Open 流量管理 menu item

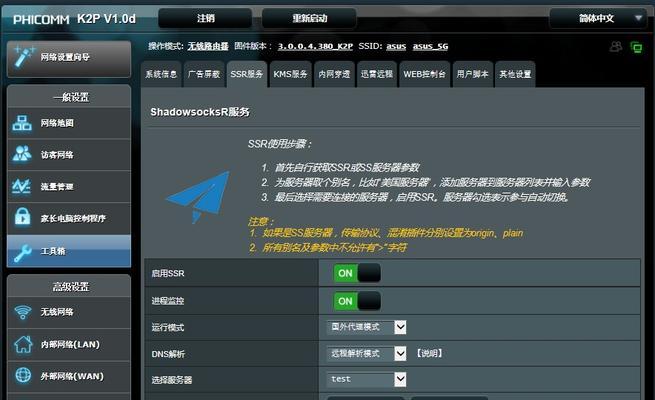tap(69, 186)
